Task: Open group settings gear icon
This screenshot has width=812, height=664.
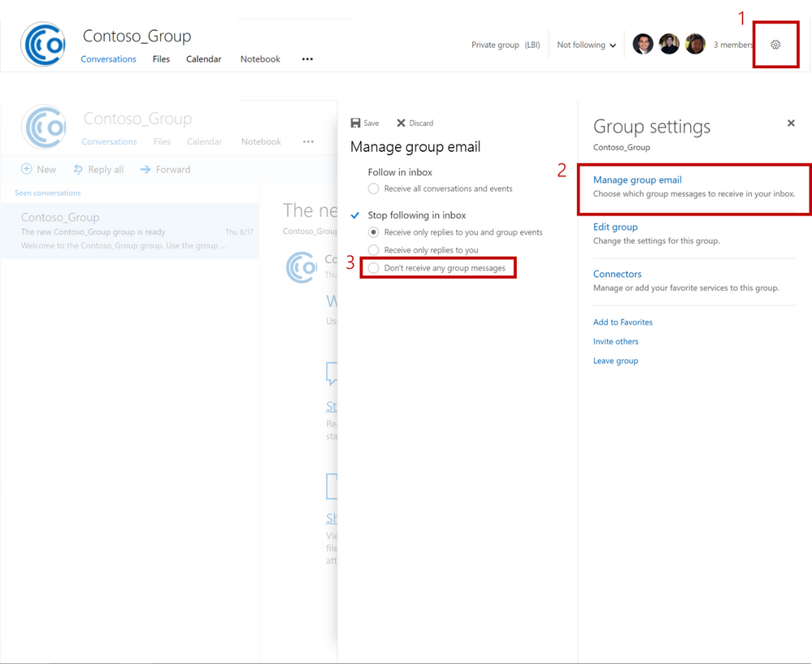Action: coord(775,45)
